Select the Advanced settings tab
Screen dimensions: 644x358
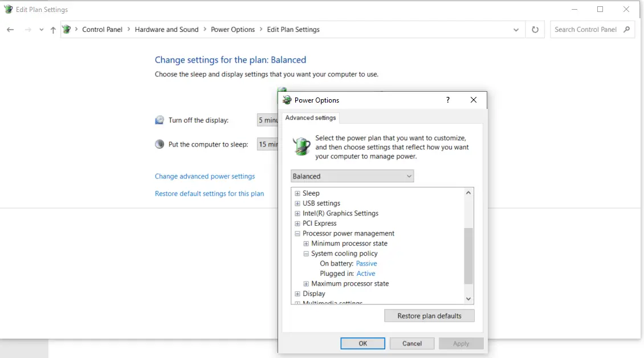(311, 117)
